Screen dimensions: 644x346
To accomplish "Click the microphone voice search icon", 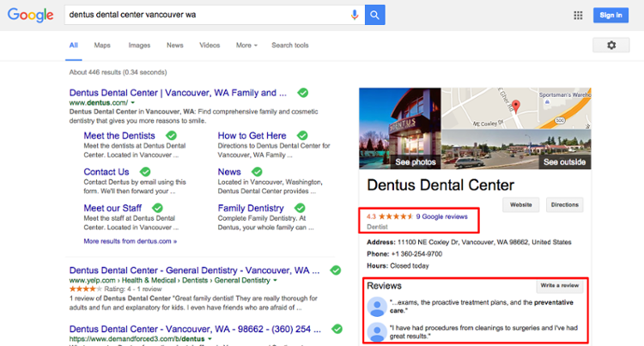I will click(x=355, y=15).
